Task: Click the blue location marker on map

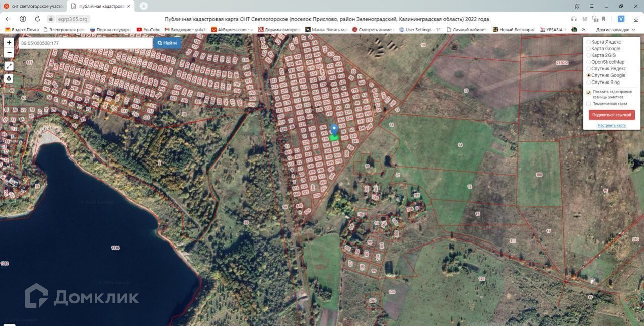Action: coord(334,130)
